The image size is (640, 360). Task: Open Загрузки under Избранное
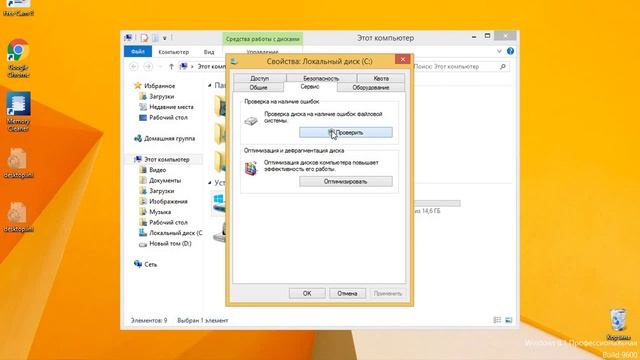[157, 96]
